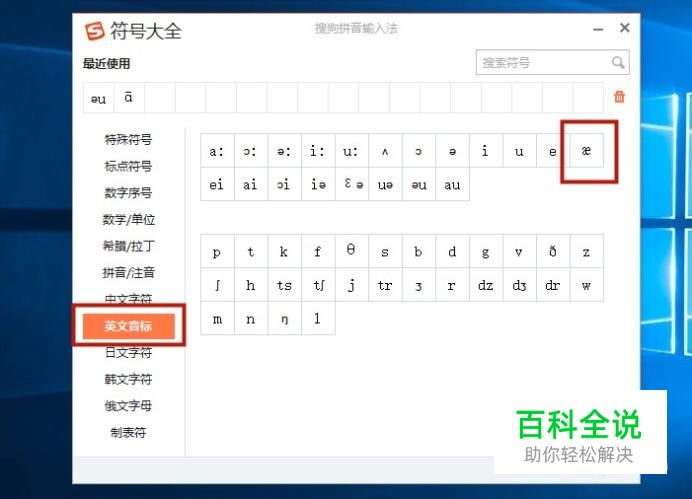Insert the ʒ consonant symbol
This screenshot has height=499, width=692.
pos(418,285)
